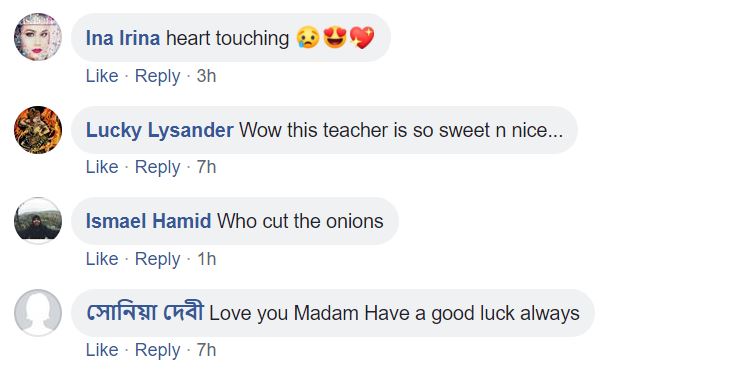Like the "sweet n nice" teacher comment
The height and width of the screenshot is (369, 745).
[102, 167]
